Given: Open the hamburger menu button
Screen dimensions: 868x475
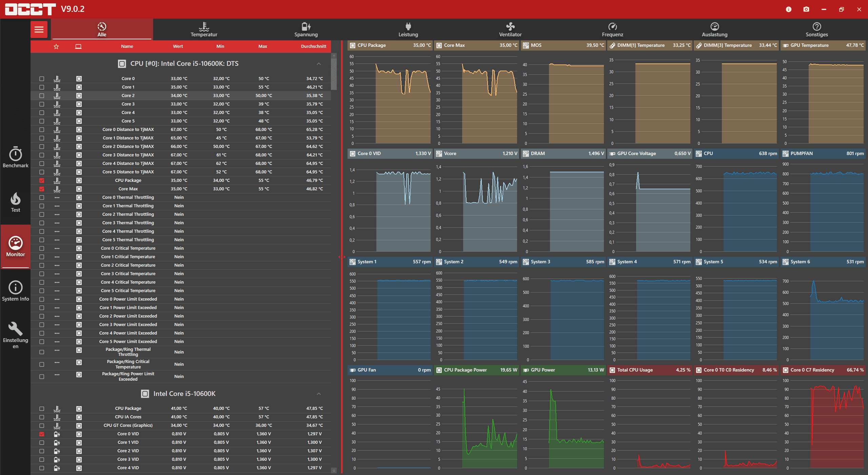Looking at the screenshot, I should pyautogui.click(x=39, y=30).
